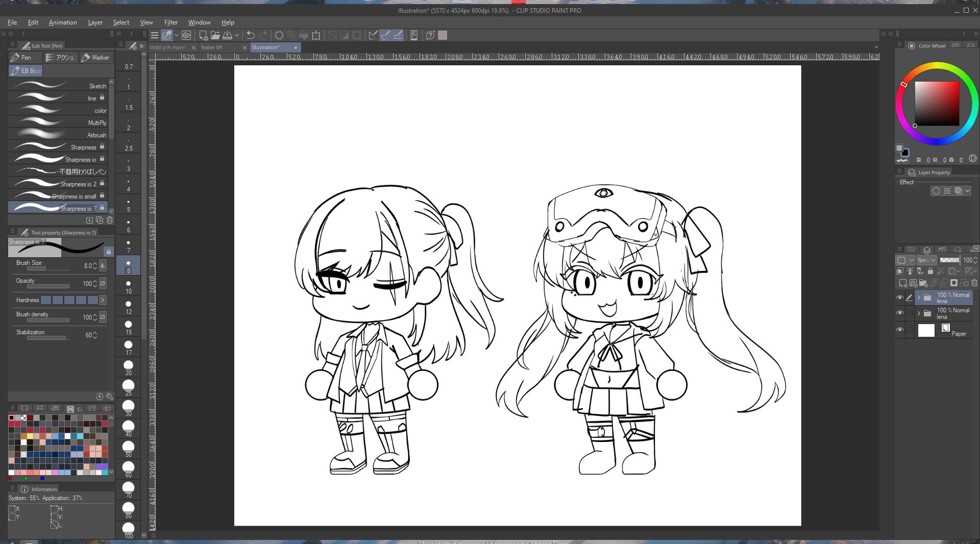Click the Fill bucket icon in toolbar
980x544 pixels.
click(x=304, y=35)
